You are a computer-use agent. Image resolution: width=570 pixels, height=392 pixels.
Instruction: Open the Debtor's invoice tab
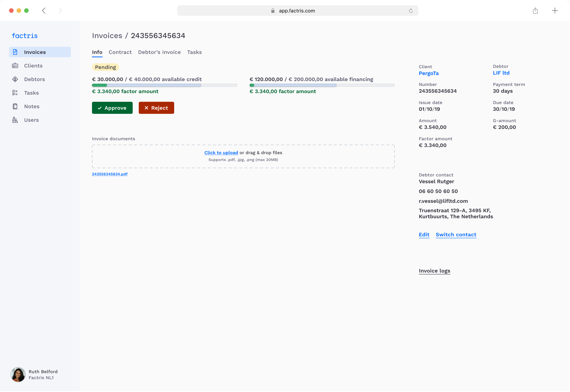159,52
